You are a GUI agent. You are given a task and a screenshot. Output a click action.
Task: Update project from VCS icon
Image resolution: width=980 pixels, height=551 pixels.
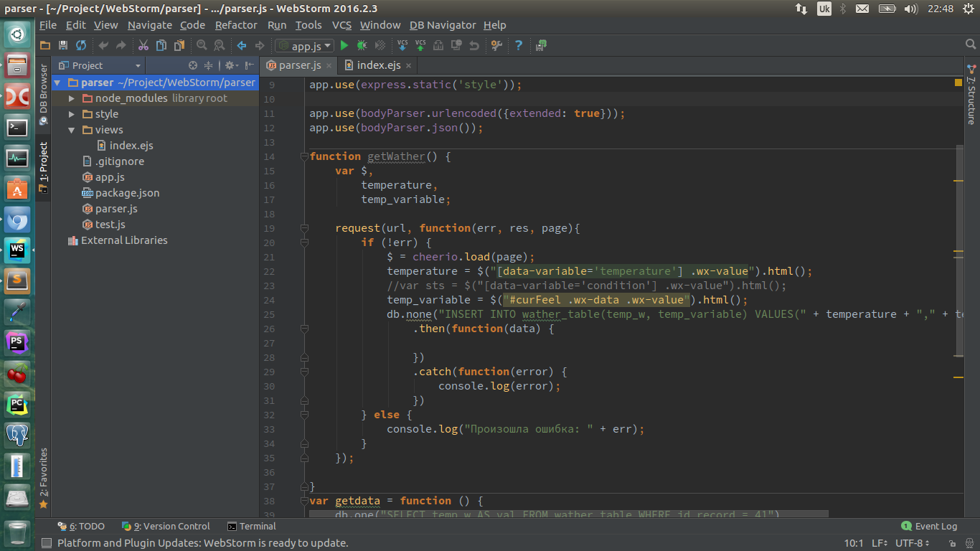402,45
